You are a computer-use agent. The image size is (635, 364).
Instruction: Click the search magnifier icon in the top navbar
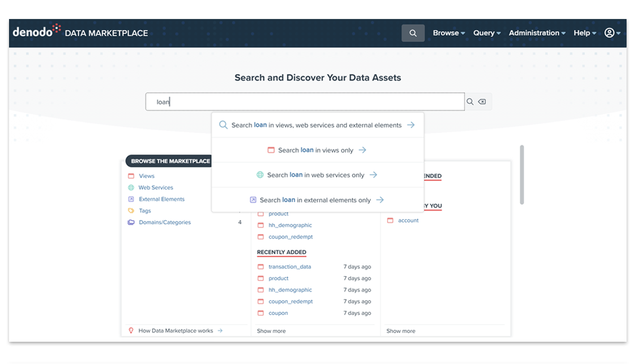tap(413, 33)
